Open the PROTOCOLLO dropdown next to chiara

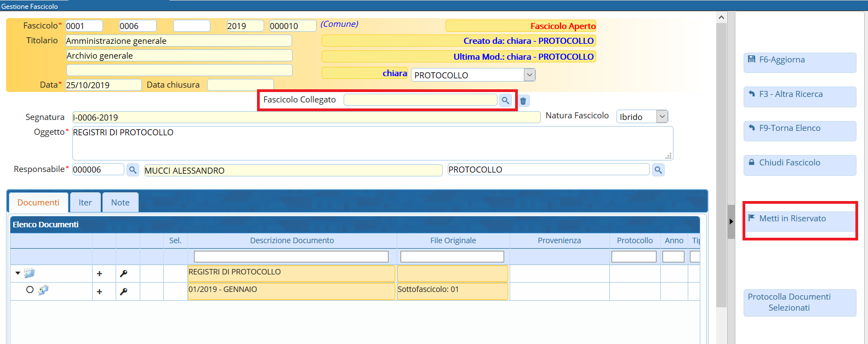[529, 75]
